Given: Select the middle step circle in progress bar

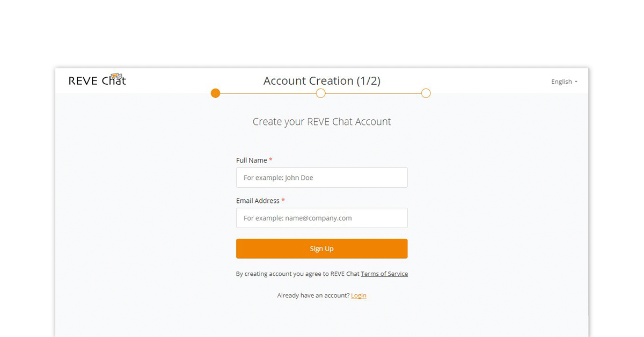Looking at the screenshot, I should pyautogui.click(x=321, y=93).
